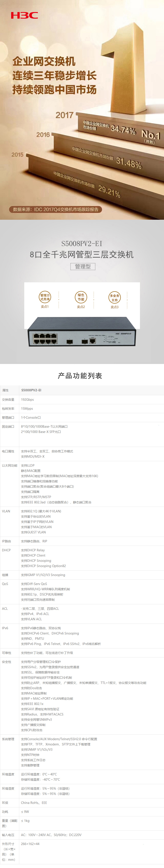
Task: Click the 支持SNMP V1/V2c/V3 line
Action: [37, 749]
